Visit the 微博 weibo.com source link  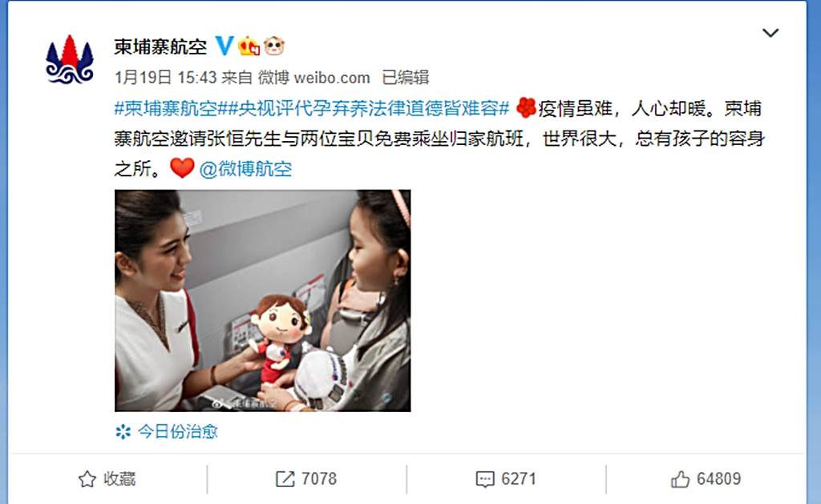point(313,78)
